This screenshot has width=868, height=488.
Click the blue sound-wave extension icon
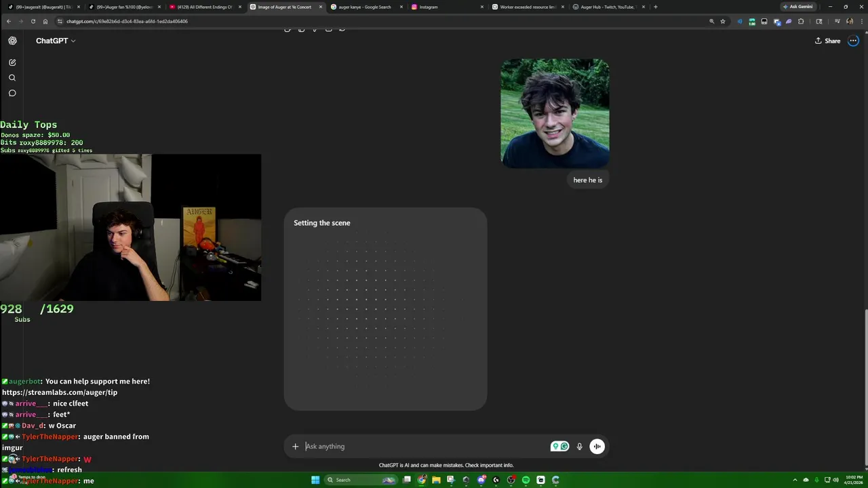[740, 21]
